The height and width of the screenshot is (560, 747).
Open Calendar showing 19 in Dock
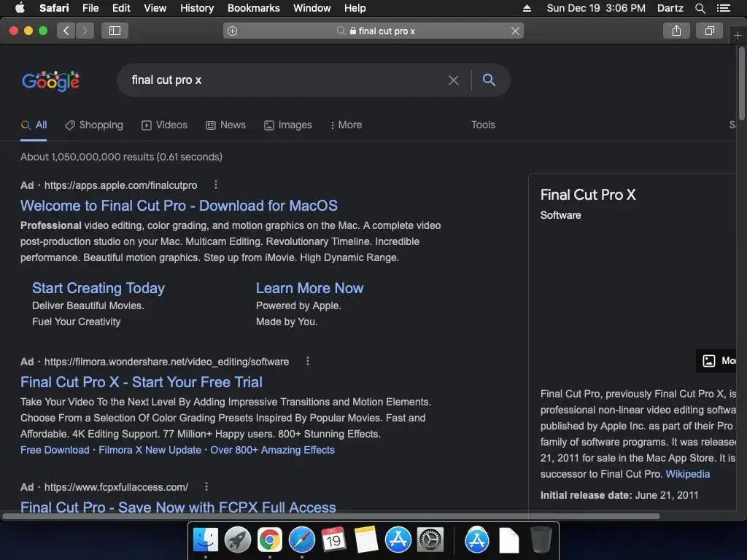pyautogui.click(x=333, y=540)
